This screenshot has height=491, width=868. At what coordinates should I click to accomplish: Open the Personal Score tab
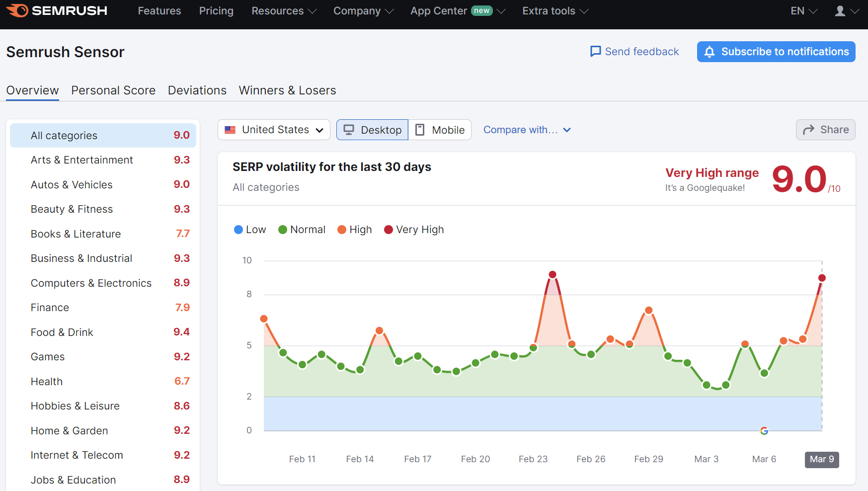pos(113,90)
